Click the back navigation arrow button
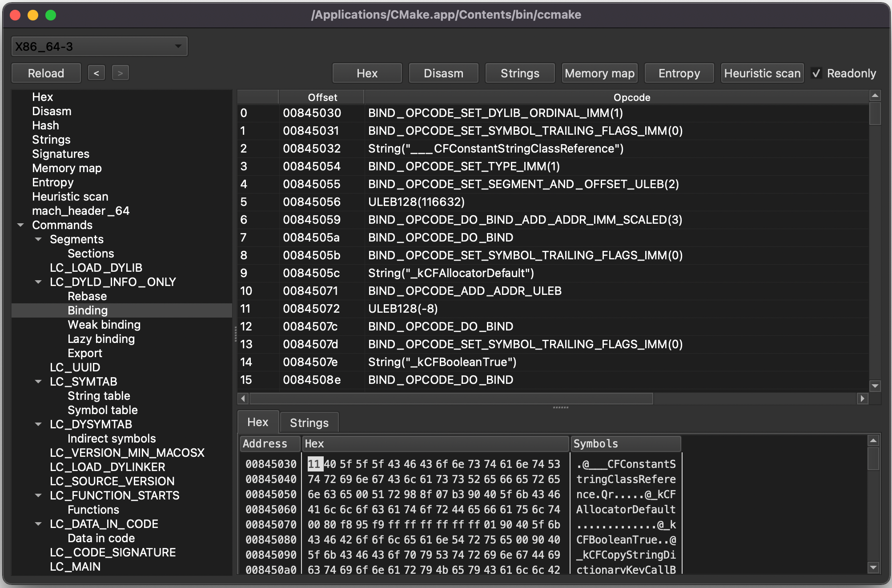The height and width of the screenshot is (588, 892). click(x=96, y=73)
